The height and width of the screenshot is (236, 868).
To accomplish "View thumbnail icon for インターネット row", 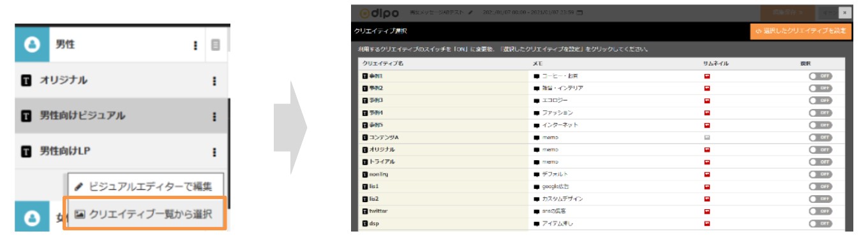I will click(707, 125).
